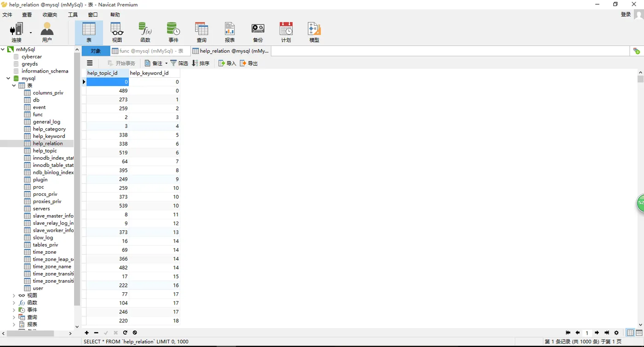Go to the last page of records
The height and width of the screenshot is (347, 644).
607,333
